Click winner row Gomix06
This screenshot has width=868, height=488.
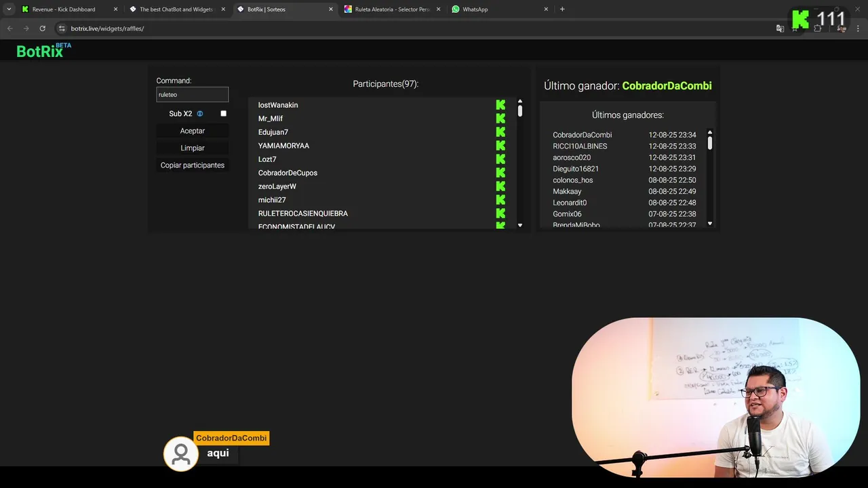[x=625, y=214]
